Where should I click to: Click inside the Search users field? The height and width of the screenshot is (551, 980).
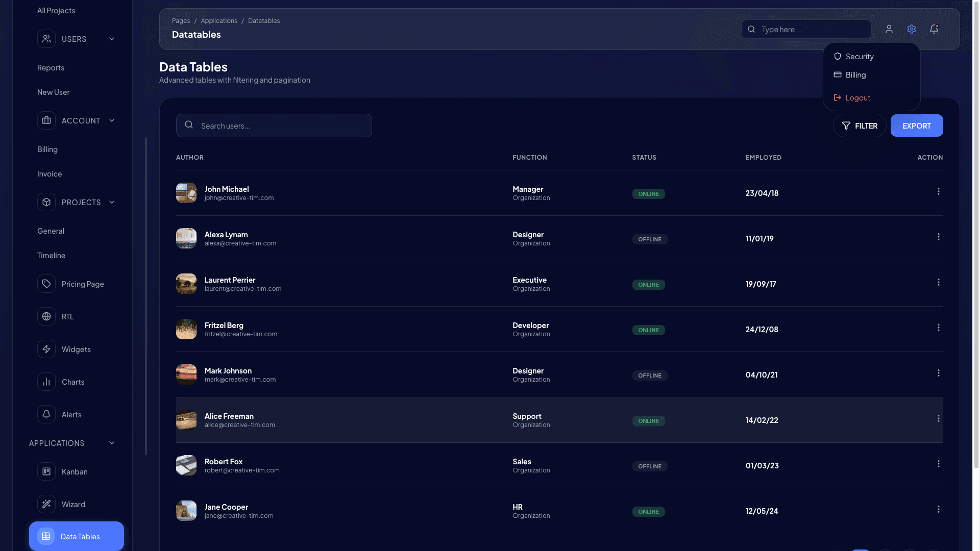click(x=274, y=126)
